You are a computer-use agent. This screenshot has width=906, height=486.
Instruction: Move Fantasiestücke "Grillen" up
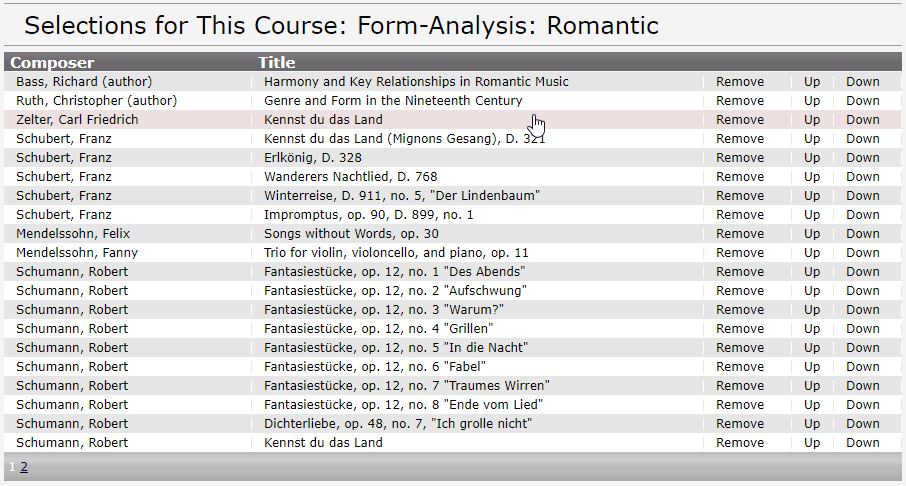(812, 329)
